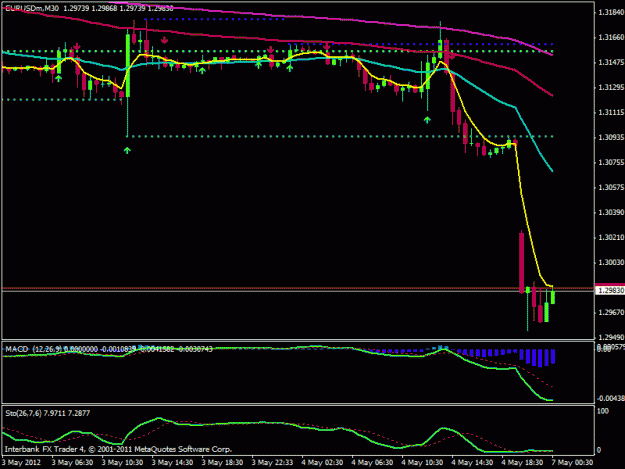The image size is (625, 469).
Task: Click the 1.31115 price axis label
Action: (611, 112)
